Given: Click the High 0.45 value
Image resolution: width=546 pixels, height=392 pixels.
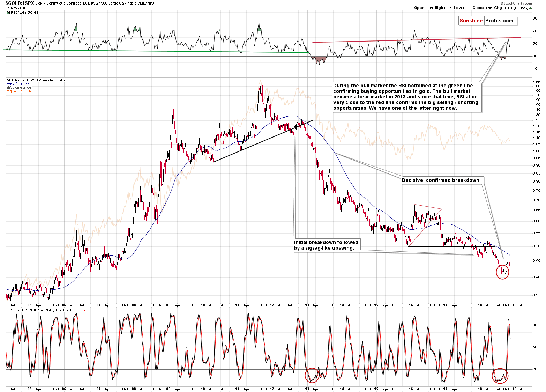Looking at the screenshot, I should 443,8.
